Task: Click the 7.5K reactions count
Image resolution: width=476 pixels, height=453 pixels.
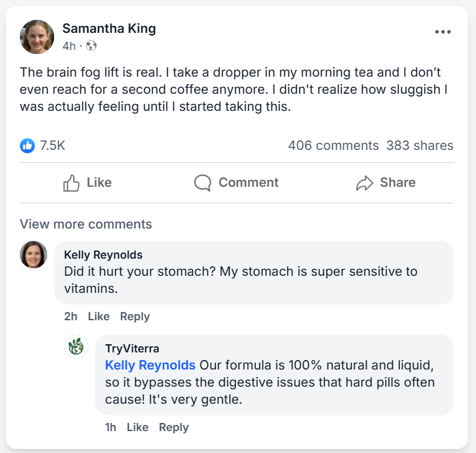Action: coord(53,145)
